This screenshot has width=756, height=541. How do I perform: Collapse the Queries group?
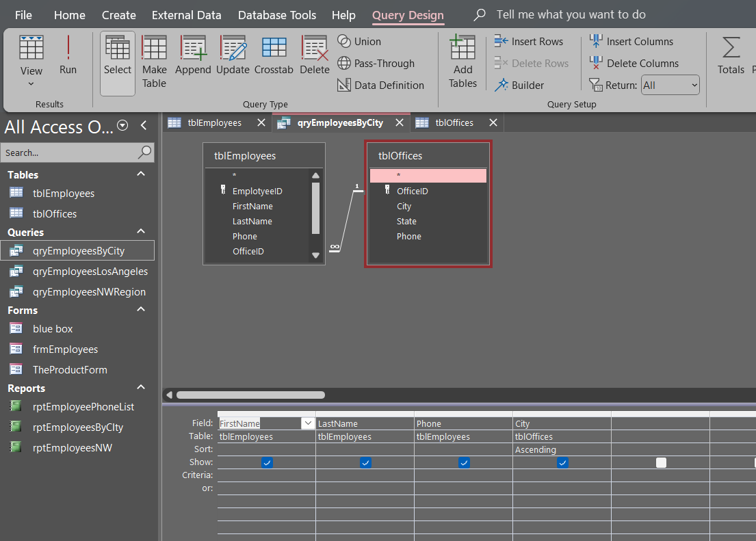141,231
